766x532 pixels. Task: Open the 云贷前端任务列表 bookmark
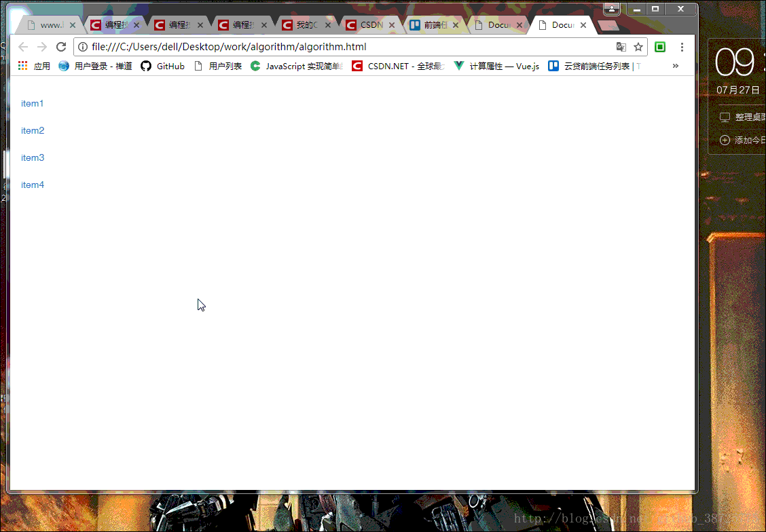click(594, 66)
